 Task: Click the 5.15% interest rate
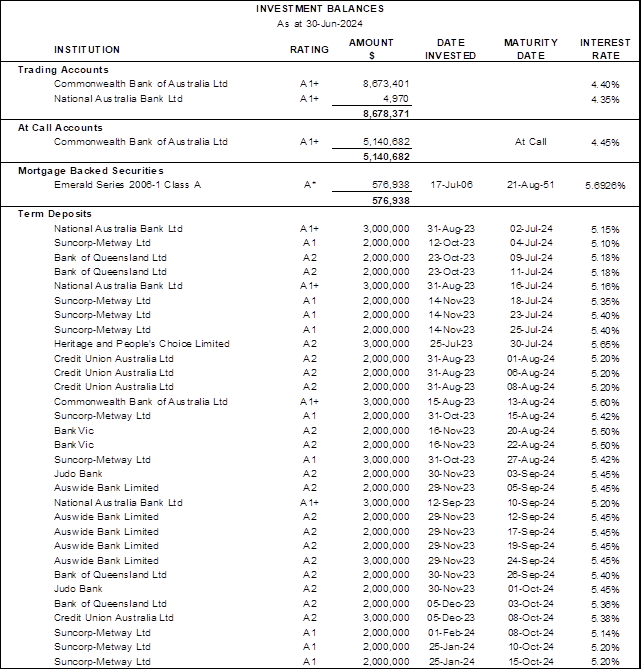605,230
